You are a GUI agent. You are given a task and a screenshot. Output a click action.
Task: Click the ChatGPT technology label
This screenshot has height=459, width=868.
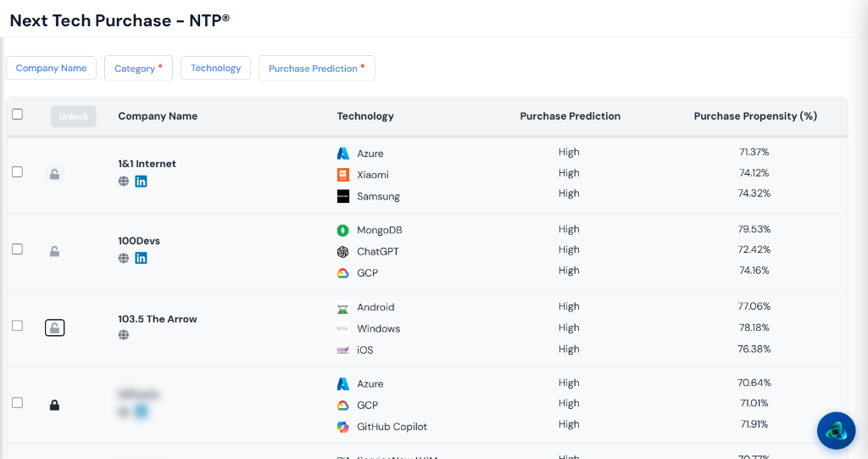click(x=377, y=251)
